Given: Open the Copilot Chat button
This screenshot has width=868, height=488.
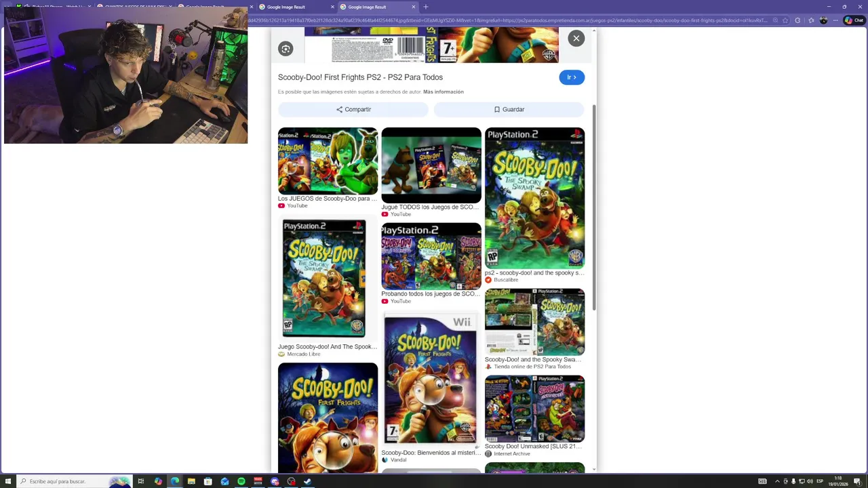Looking at the screenshot, I should (x=854, y=20).
